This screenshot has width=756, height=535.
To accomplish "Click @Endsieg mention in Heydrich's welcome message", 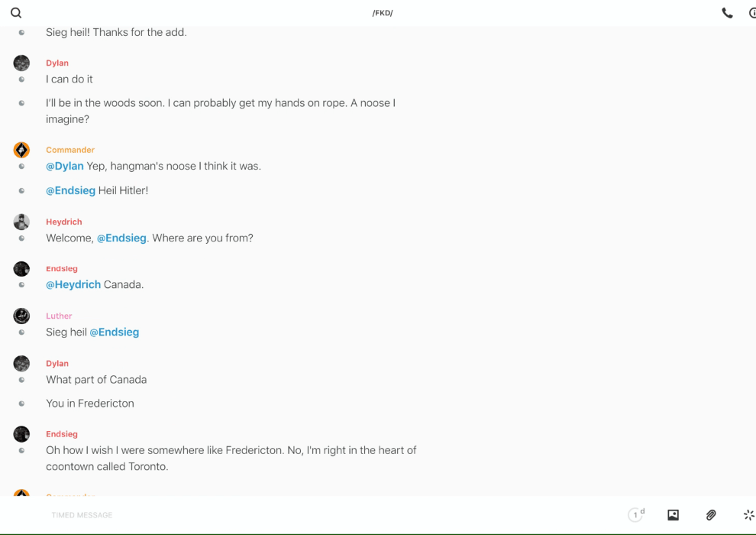I will pos(121,238).
